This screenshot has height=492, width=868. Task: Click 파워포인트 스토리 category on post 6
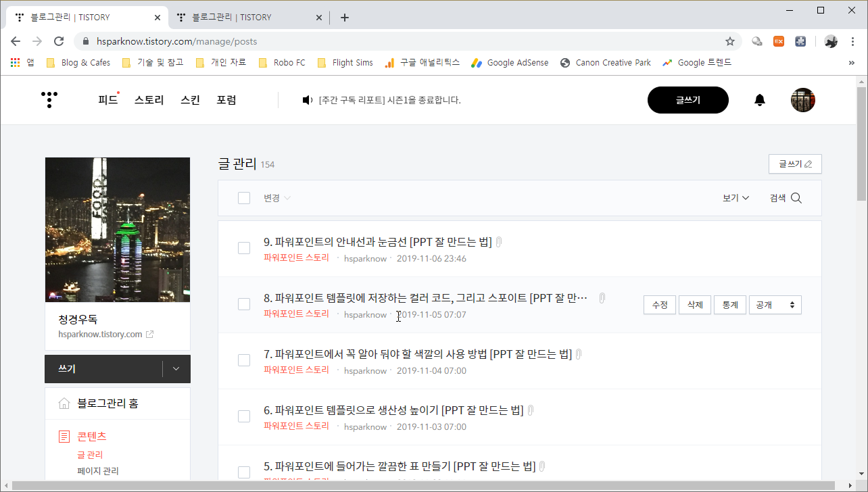[296, 426]
